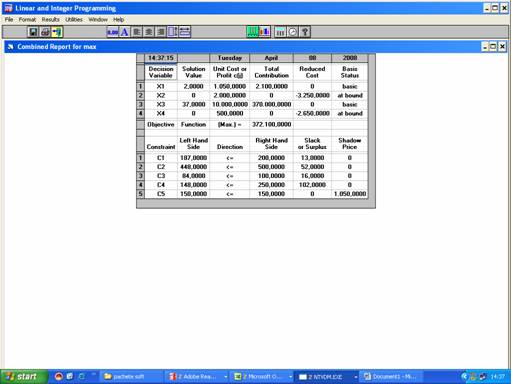The image size is (511, 384).
Task: Click the question mark help icon
Action: [305, 32]
